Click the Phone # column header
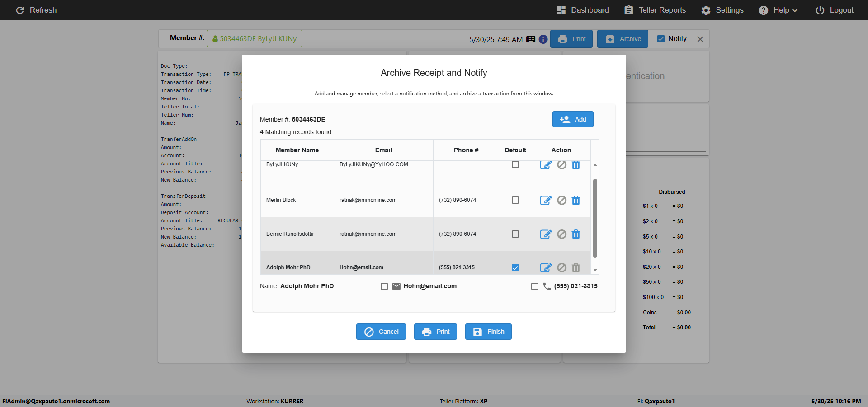The height and width of the screenshot is (407, 868). 466,150
